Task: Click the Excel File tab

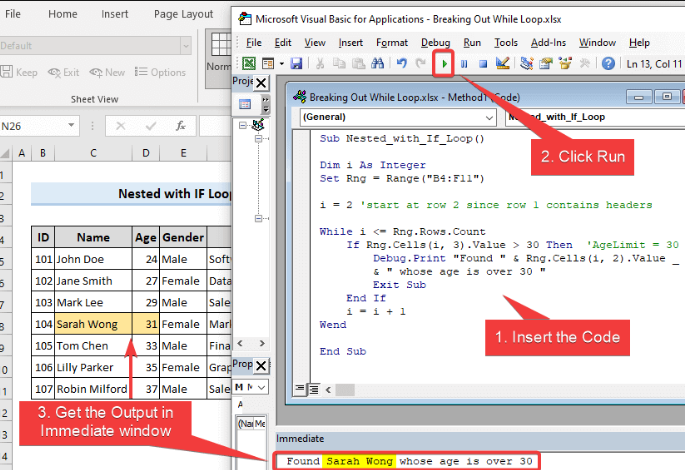Action: pos(13,14)
